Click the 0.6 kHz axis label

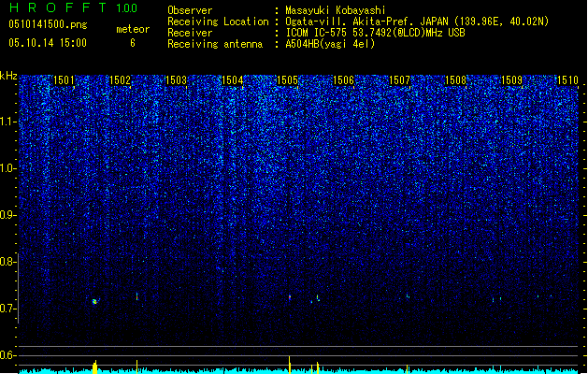pyautogui.click(x=7, y=355)
